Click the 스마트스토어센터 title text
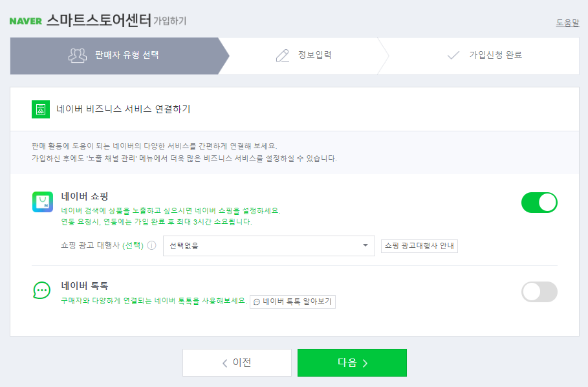 pyautogui.click(x=99, y=20)
